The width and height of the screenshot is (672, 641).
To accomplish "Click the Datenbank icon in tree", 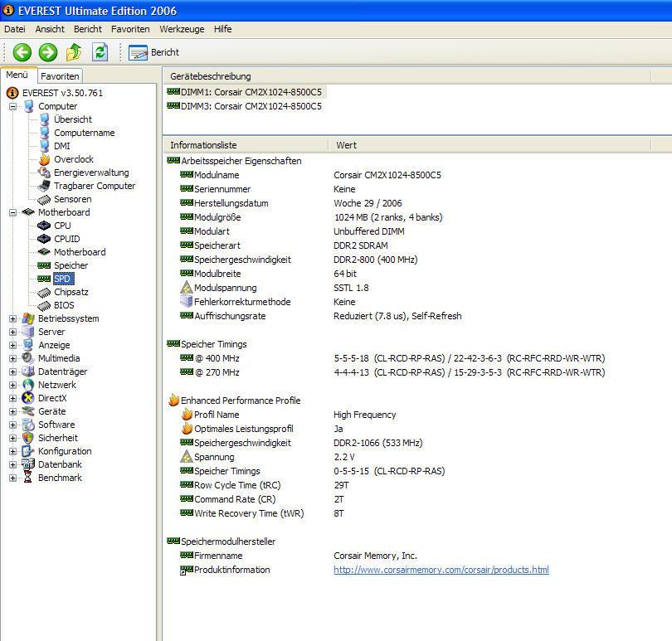I will tap(28, 464).
